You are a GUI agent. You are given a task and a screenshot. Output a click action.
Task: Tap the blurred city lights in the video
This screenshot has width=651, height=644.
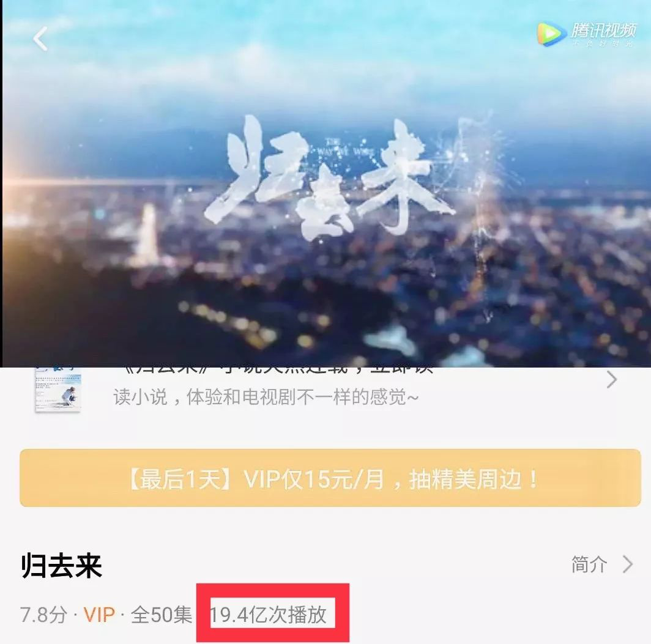(x=324, y=299)
